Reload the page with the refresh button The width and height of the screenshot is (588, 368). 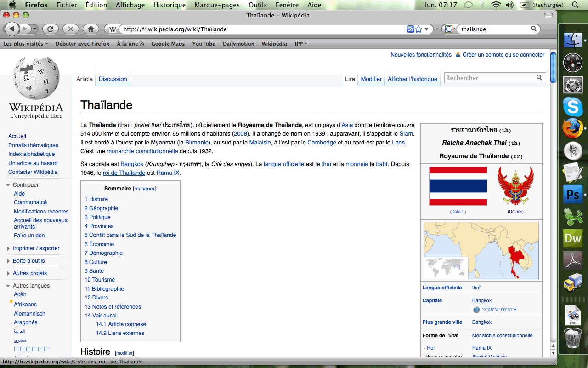coord(51,29)
